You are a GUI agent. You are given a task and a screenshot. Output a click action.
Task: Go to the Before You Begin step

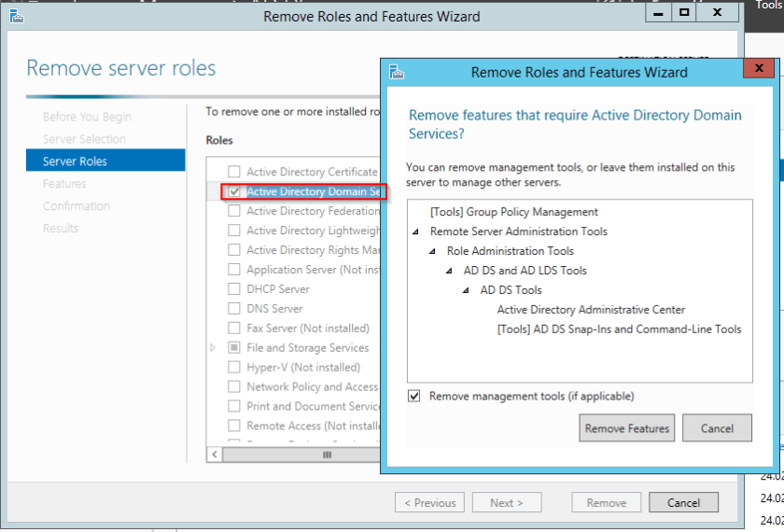click(x=87, y=117)
